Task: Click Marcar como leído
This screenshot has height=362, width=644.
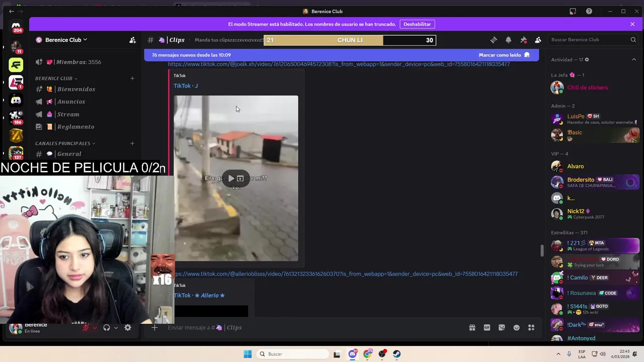Action: [x=504, y=55]
